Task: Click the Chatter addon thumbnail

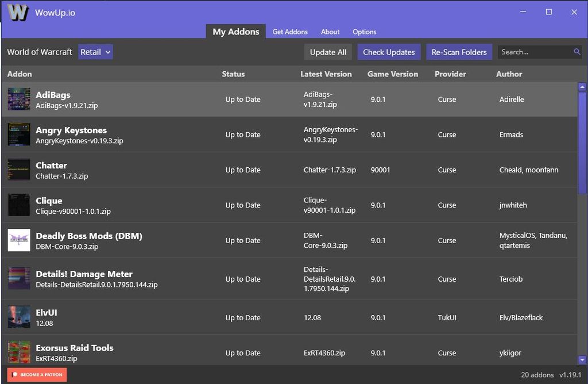Action: pyautogui.click(x=19, y=170)
